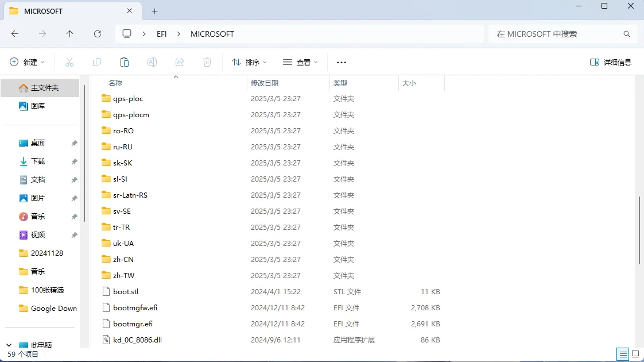Click the Cut scissors icon
644x362 pixels.
pos(69,62)
